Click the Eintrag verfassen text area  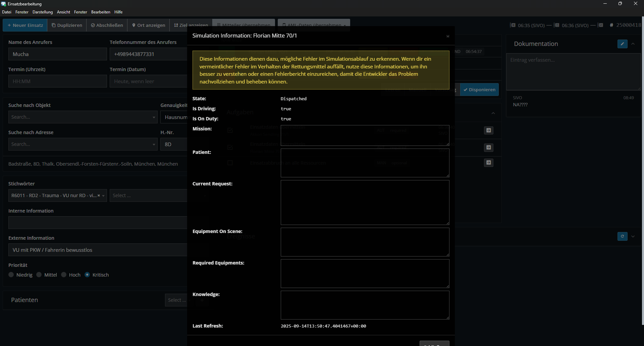573,71
